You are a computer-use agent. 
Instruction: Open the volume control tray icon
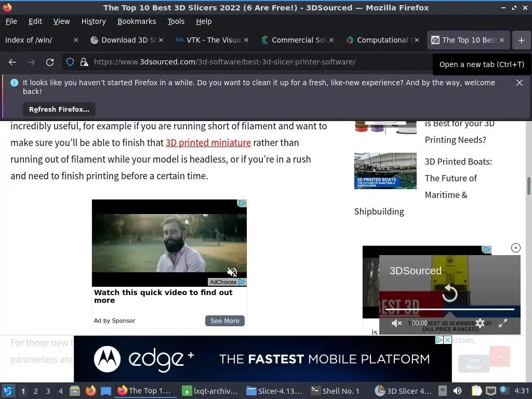457,391
